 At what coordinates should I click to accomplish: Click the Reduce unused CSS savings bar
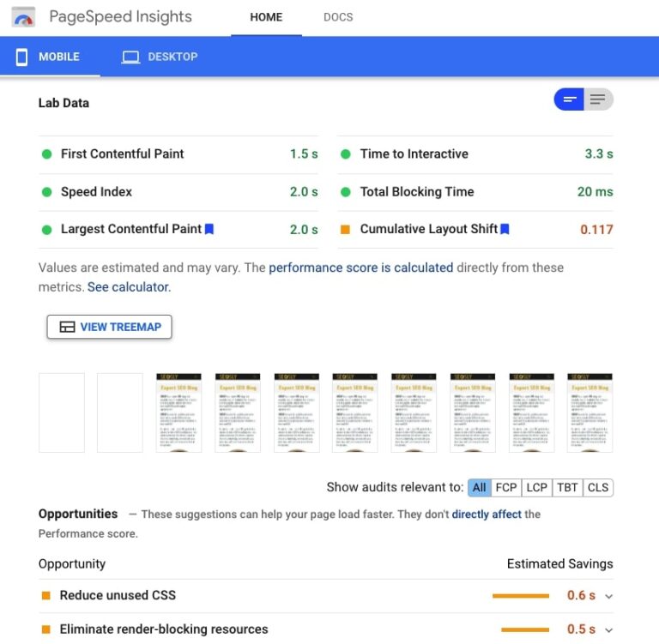click(x=521, y=596)
